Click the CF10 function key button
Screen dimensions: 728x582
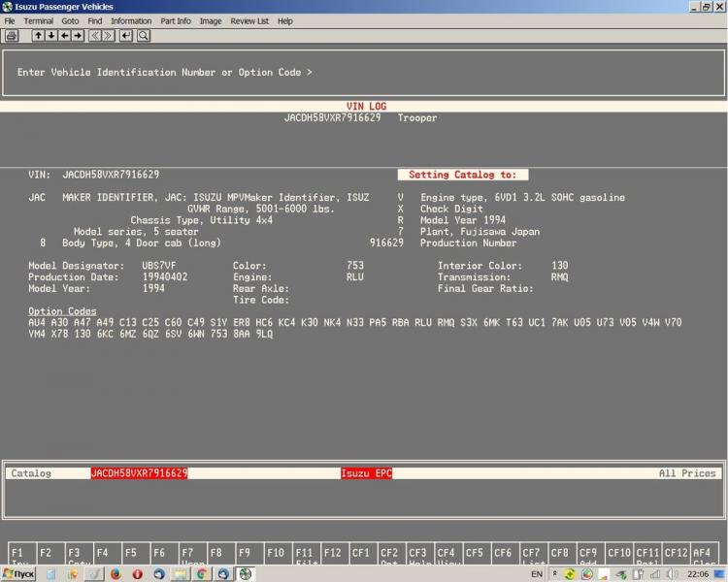tap(619, 553)
